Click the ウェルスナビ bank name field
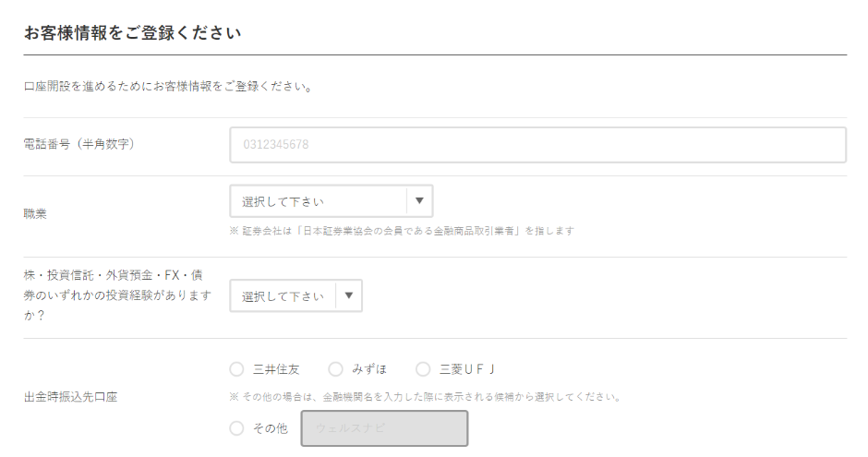Screen dimensions: 868x457 point(384,428)
